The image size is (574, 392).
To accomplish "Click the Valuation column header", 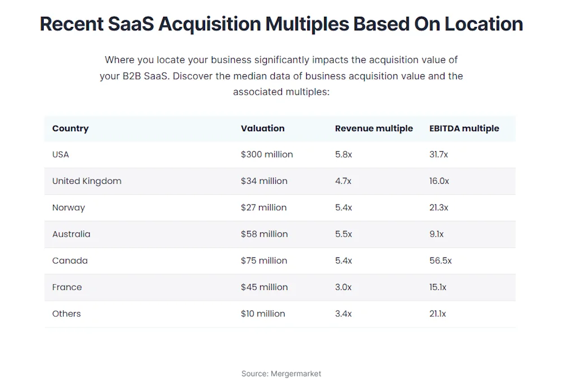I will click(x=262, y=128).
